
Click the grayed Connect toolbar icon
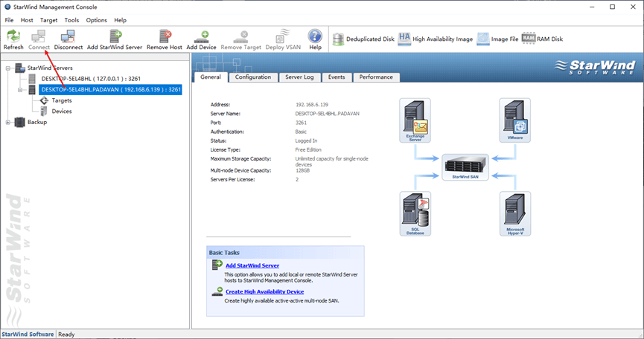(x=39, y=36)
